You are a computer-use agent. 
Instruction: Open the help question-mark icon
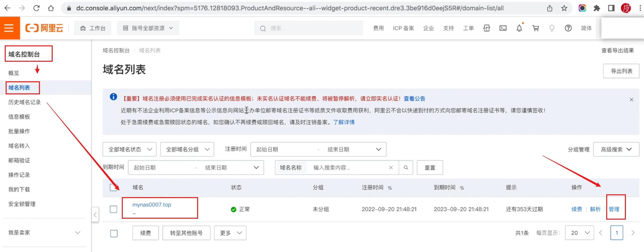tap(568, 28)
